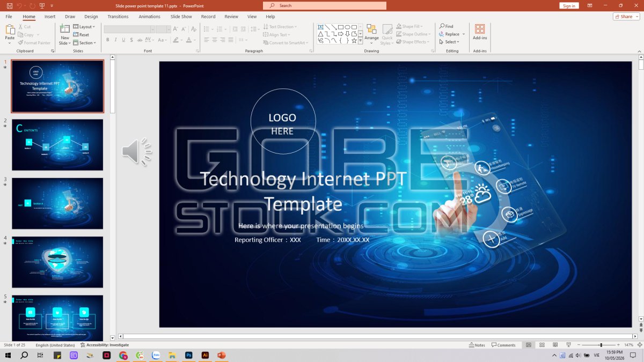Select the Text Box shape in gallery
644x362 pixels.
pos(320,27)
